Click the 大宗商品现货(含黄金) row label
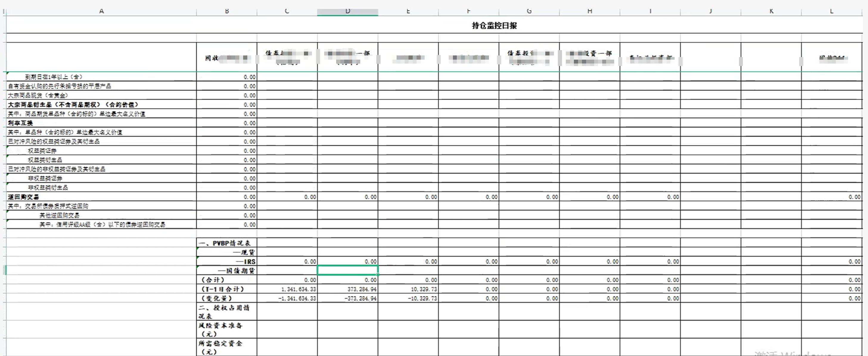 (38, 95)
